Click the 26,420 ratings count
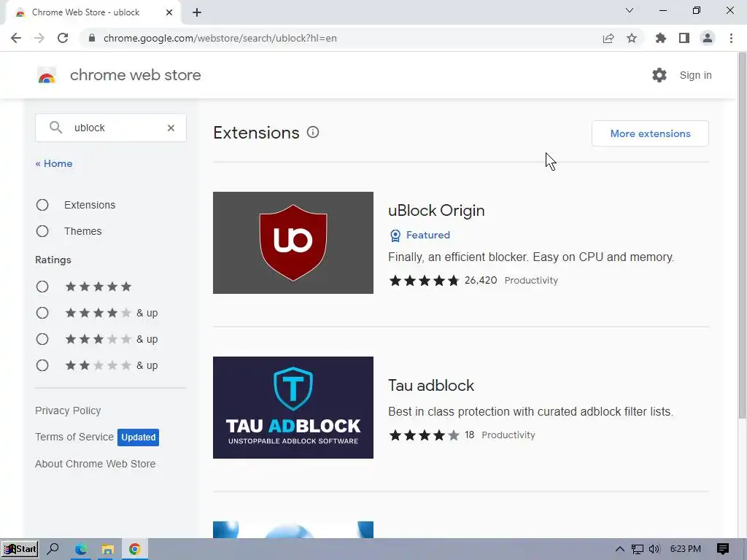Image resolution: width=747 pixels, height=560 pixels. [x=481, y=280]
